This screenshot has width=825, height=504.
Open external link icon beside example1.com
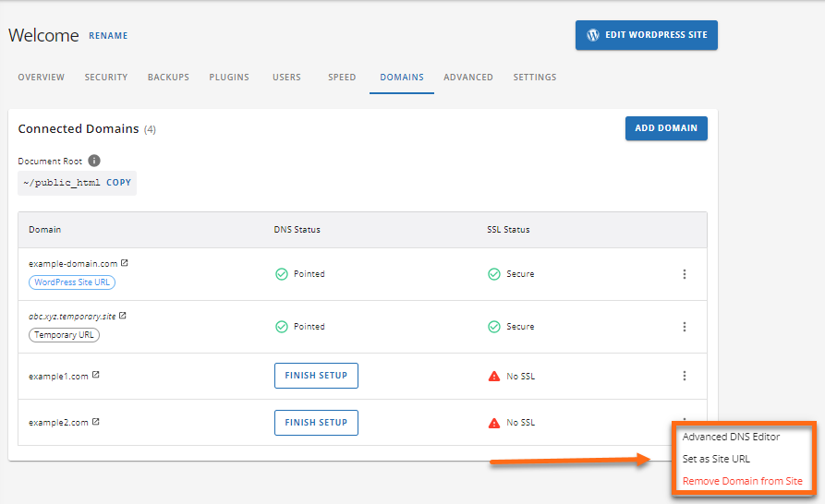click(x=95, y=376)
